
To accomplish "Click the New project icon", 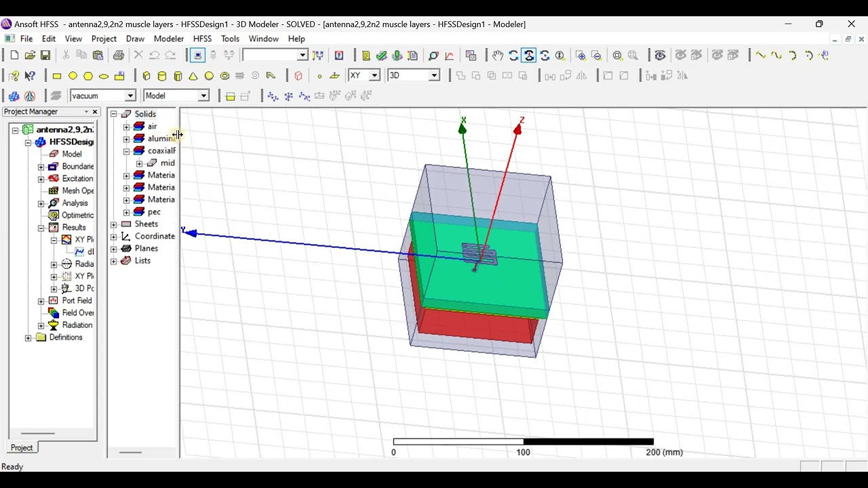I will click(x=14, y=56).
